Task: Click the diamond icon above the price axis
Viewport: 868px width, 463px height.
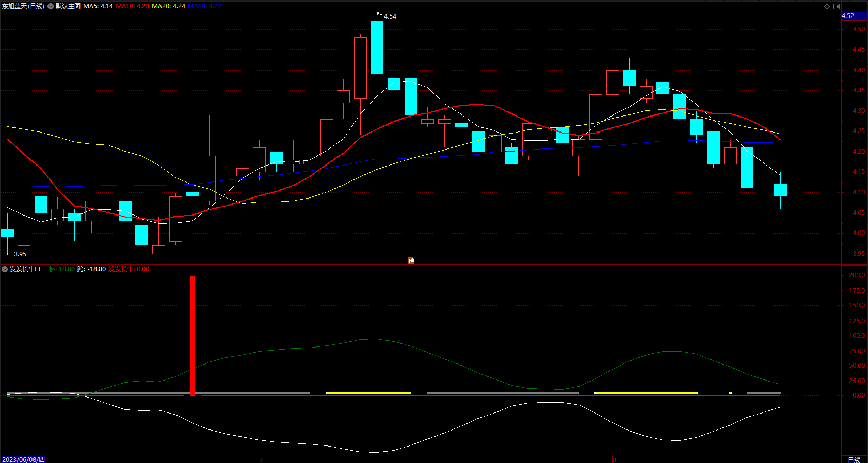Action: point(827,6)
